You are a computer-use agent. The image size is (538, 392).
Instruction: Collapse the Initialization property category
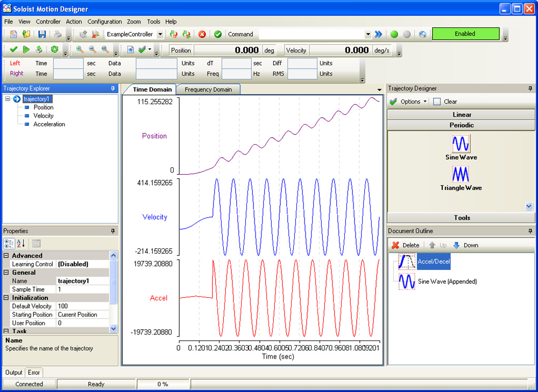(x=6, y=298)
